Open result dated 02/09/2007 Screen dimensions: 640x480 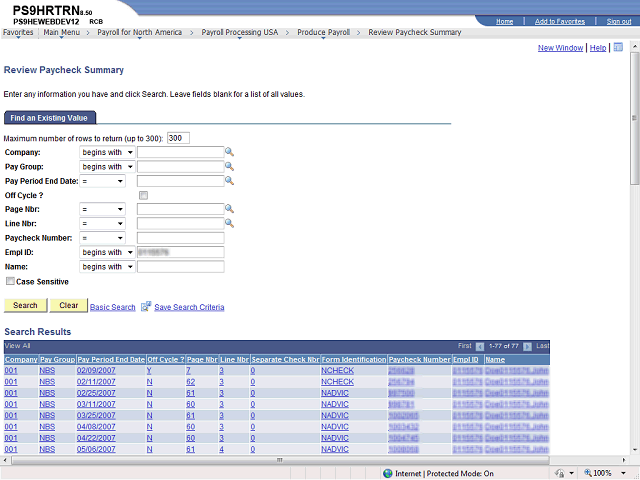[96, 371]
